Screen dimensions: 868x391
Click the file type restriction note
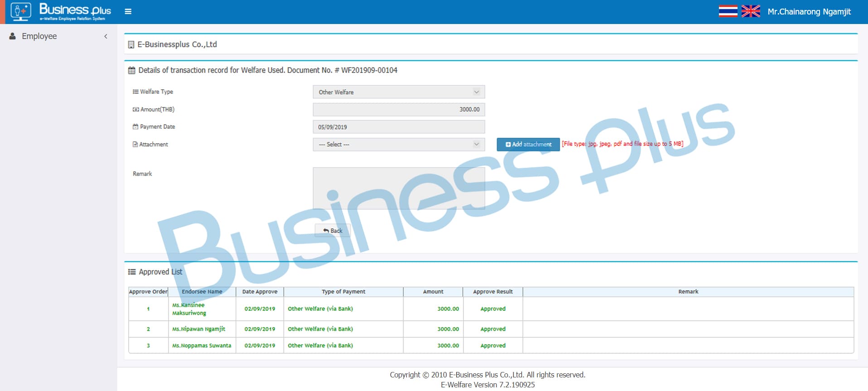pos(622,144)
